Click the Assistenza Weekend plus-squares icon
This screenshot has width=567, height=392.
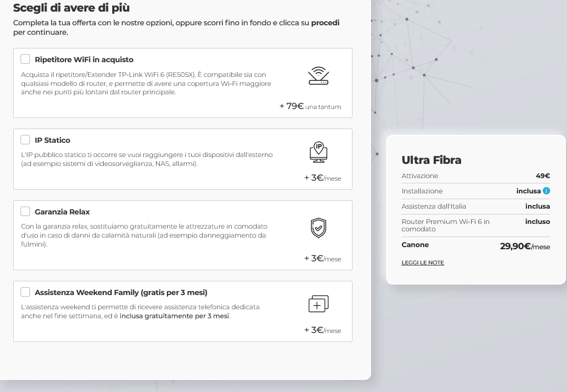pos(318,304)
